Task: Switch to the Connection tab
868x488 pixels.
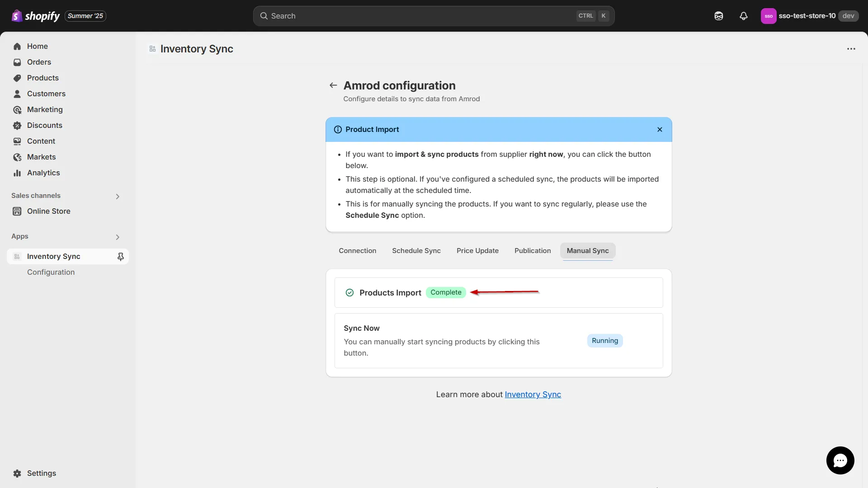Action: pos(357,251)
